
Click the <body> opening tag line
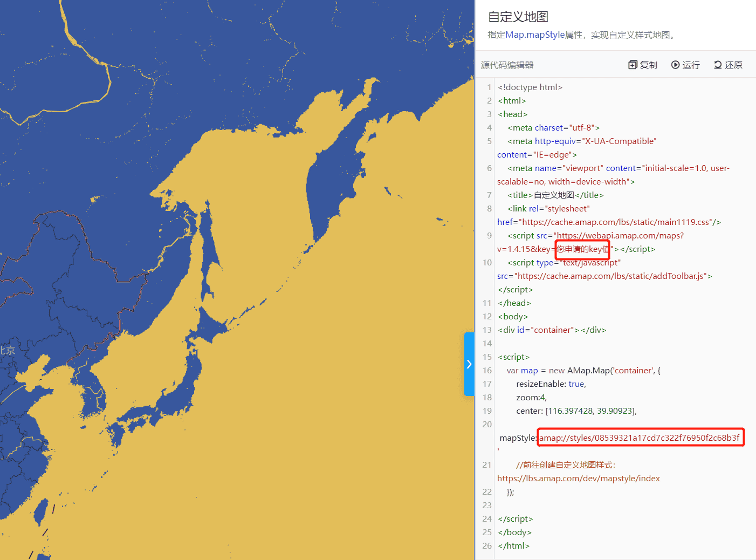[513, 316]
